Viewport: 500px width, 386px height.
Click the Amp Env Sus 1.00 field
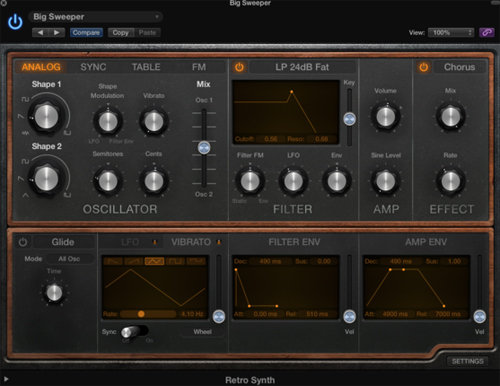(x=454, y=261)
